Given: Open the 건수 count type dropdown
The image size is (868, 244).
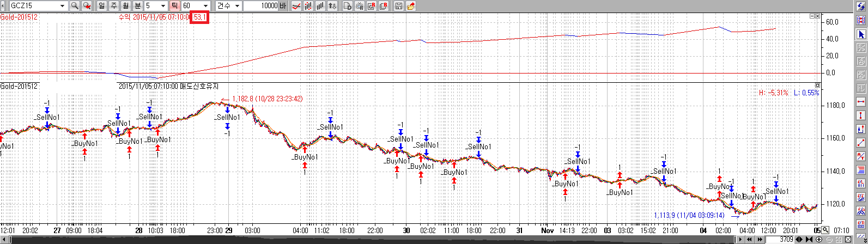Looking at the screenshot, I should (236, 6).
